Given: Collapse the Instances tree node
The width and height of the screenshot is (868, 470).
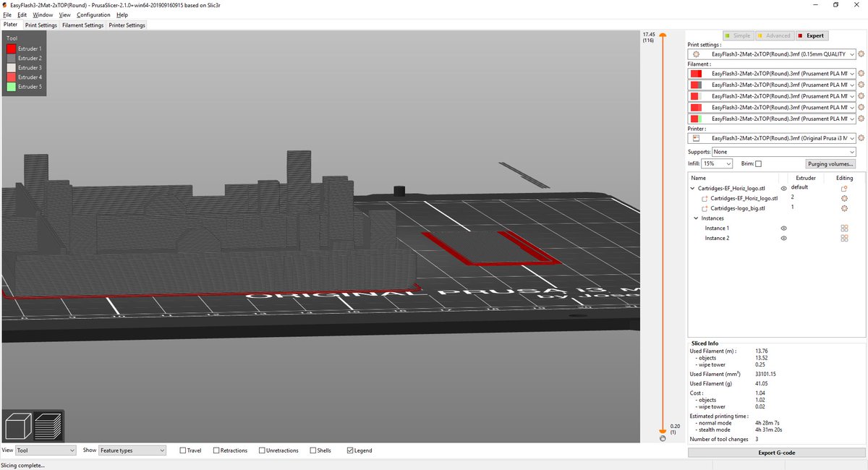Looking at the screenshot, I should [x=696, y=218].
